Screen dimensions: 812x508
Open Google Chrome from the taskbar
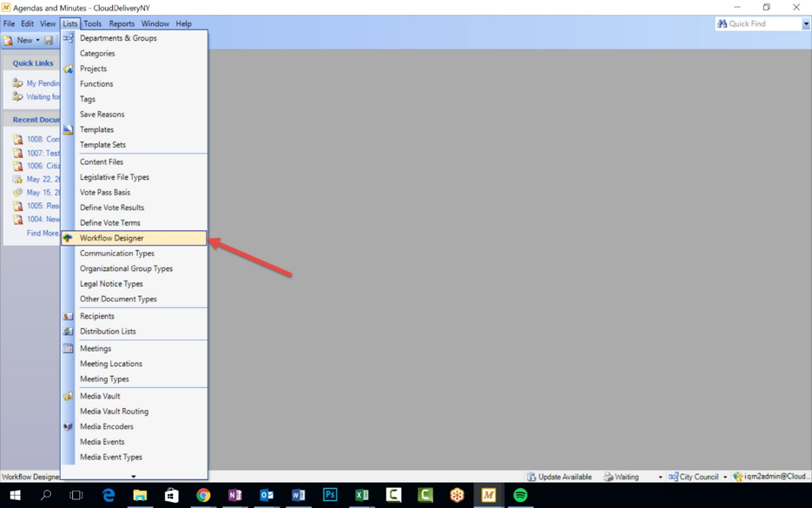point(203,496)
